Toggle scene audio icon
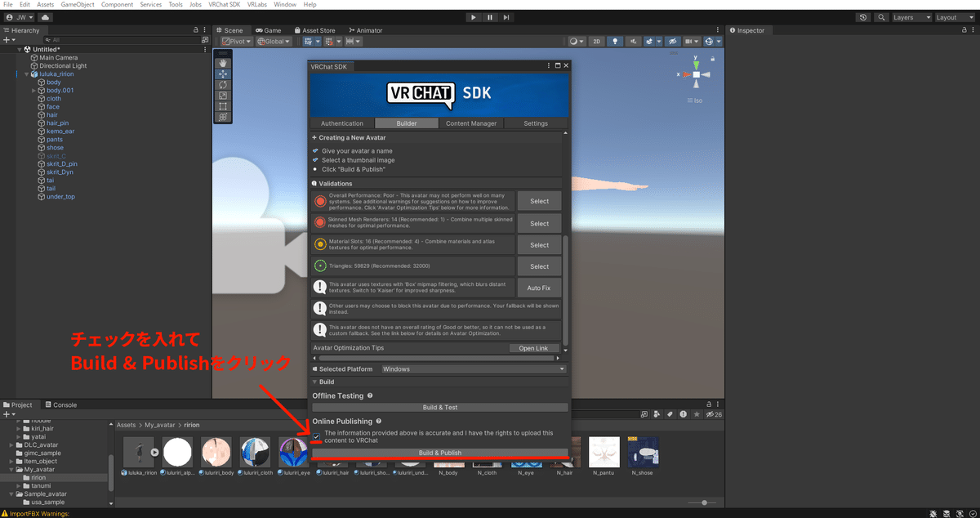980x518 pixels. 633,41
